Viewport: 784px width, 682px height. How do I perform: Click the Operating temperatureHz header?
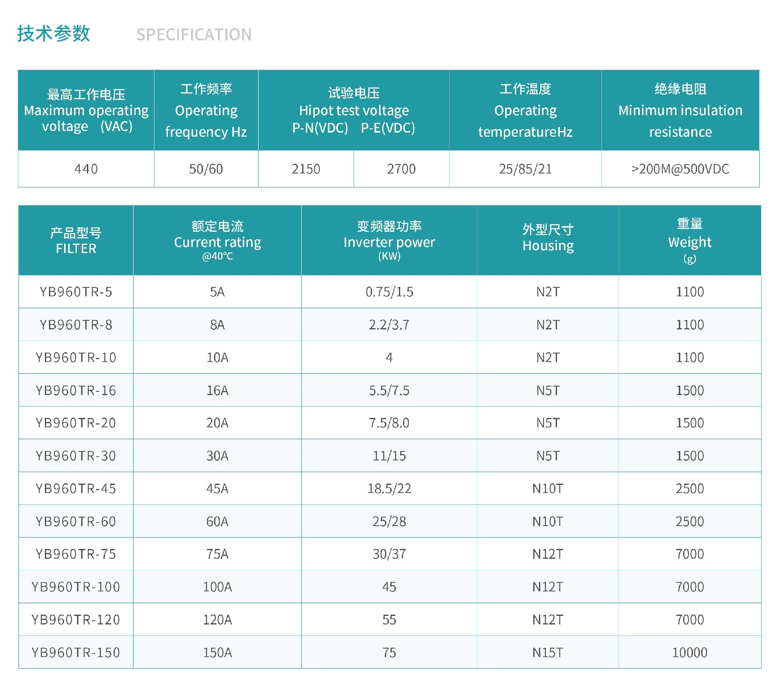526,110
